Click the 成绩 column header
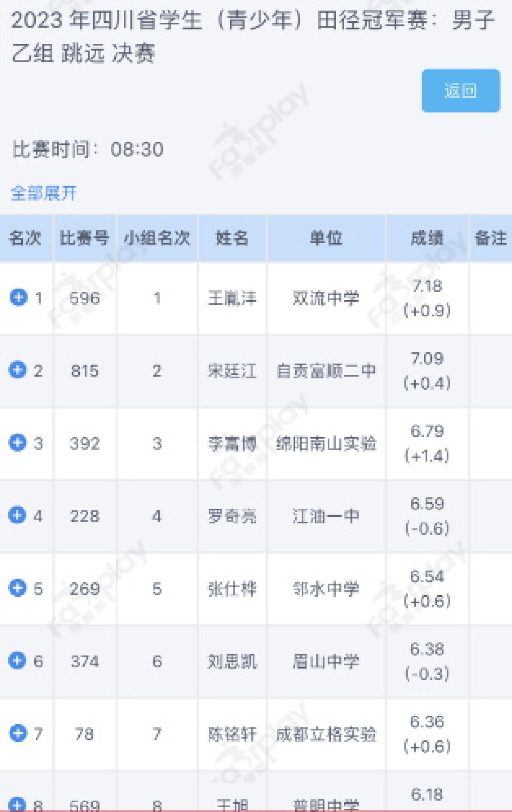 point(427,238)
